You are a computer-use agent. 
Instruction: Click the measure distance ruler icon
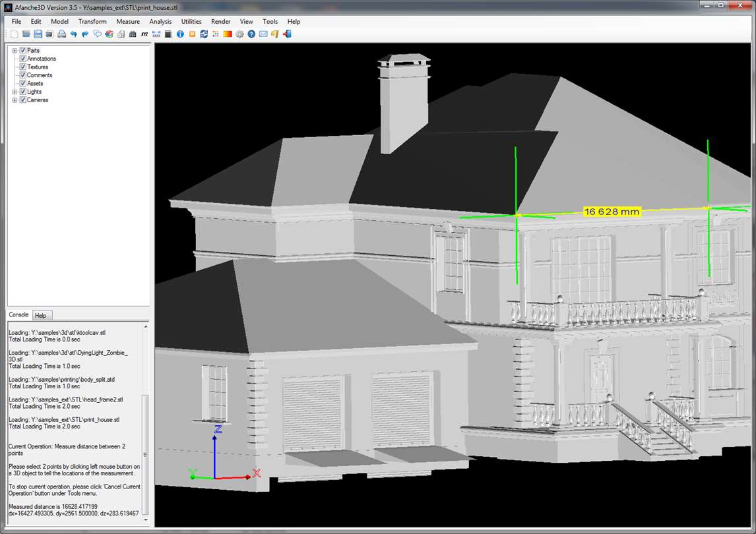[156, 34]
